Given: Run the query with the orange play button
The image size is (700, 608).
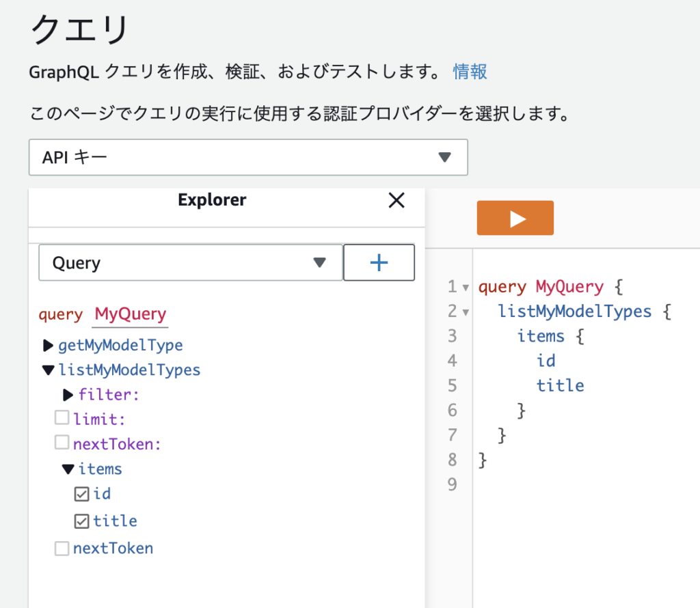Looking at the screenshot, I should pyautogui.click(x=515, y=218).
